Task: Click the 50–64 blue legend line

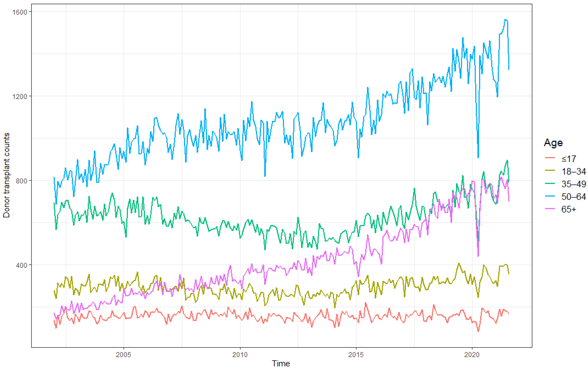Action: pos(550,196)
